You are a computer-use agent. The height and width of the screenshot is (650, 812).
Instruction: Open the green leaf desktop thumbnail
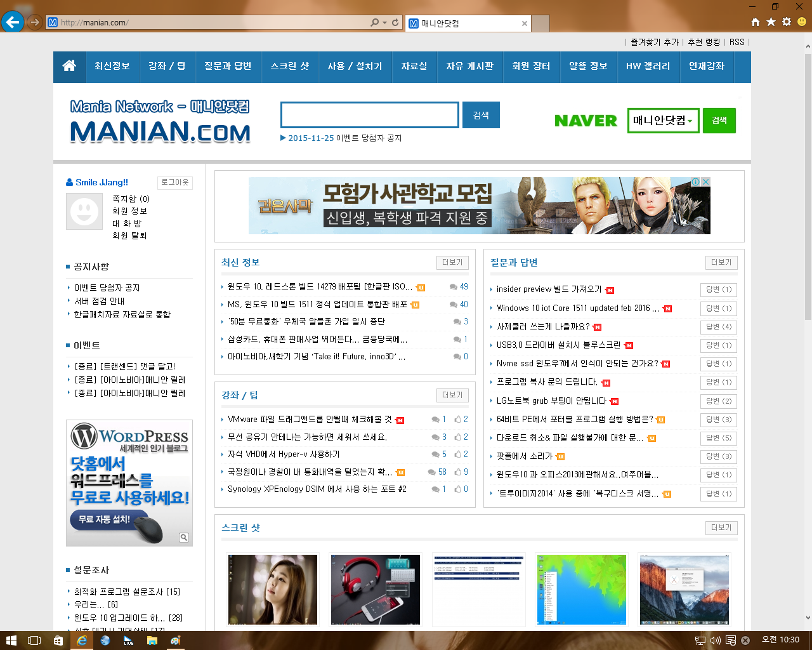(x=582, y=590)
